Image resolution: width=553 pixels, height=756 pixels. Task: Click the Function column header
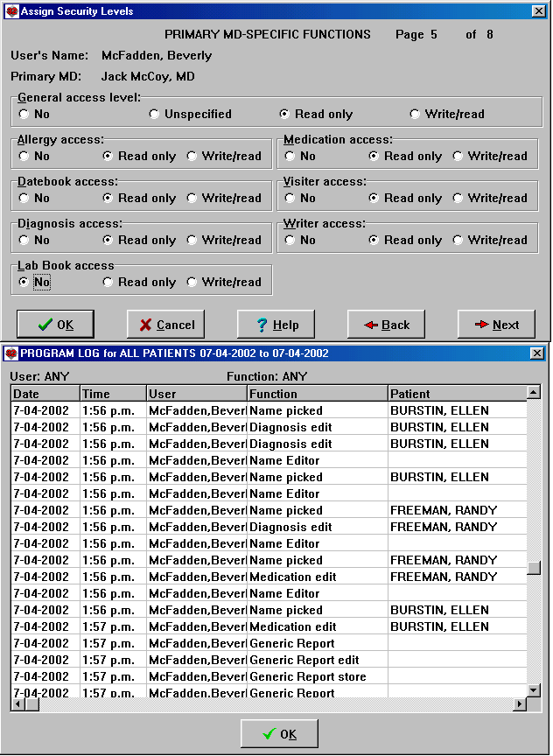coord(318,394)
